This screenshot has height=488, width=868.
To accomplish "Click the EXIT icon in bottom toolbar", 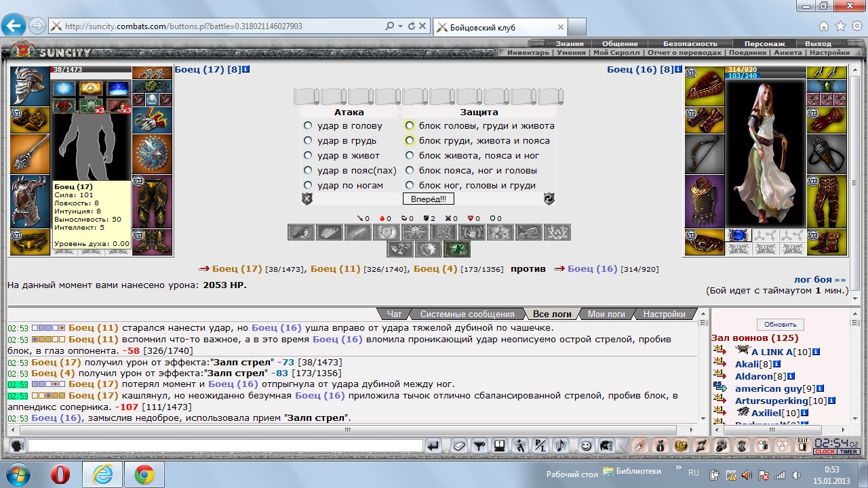I will [802, 445].
